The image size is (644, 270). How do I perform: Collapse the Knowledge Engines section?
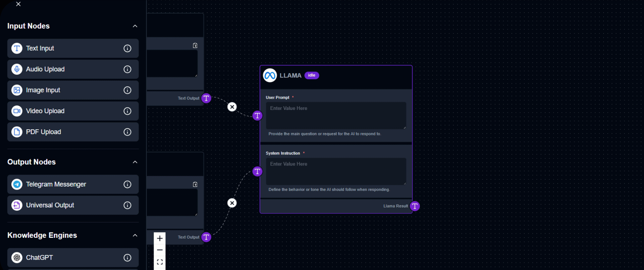[x=135, y=235]
